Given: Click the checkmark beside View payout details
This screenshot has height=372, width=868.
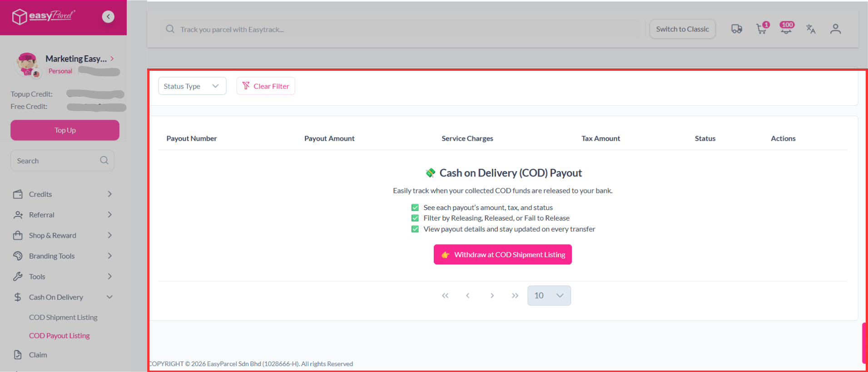Looking at the screenshot, I should coord(415,229).
